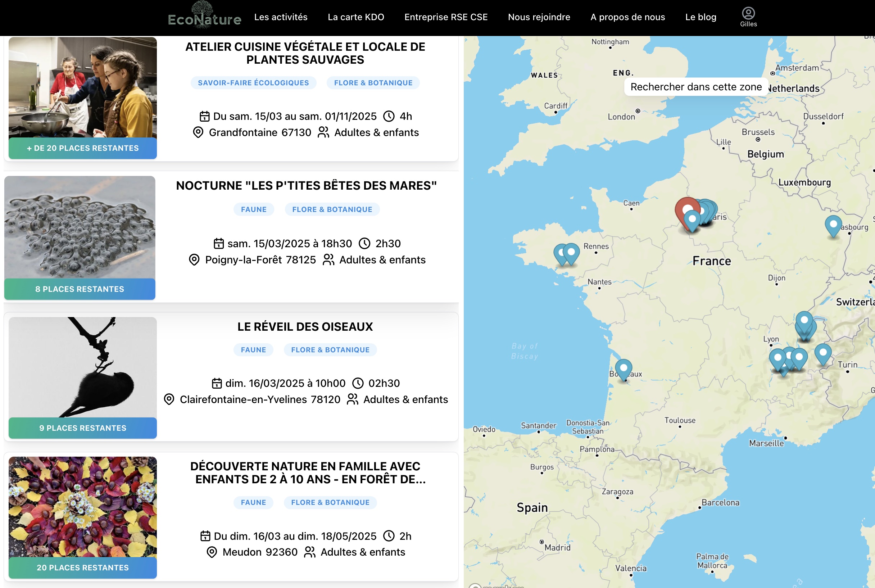Open the Gilles user account icon

point(748,17)
